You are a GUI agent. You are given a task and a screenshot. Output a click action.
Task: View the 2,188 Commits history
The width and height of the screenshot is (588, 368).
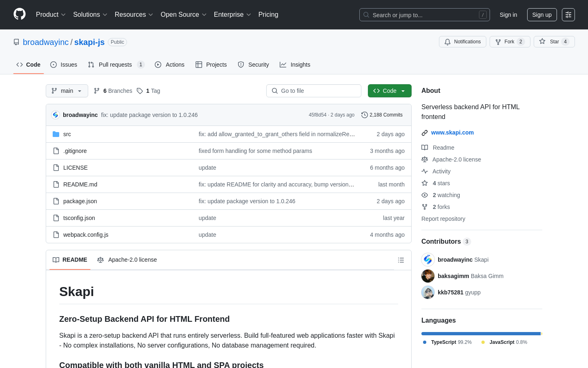click(382, 115)
